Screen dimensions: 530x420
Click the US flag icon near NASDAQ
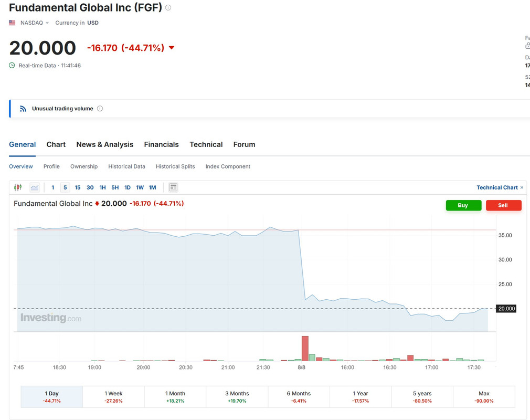12,23
